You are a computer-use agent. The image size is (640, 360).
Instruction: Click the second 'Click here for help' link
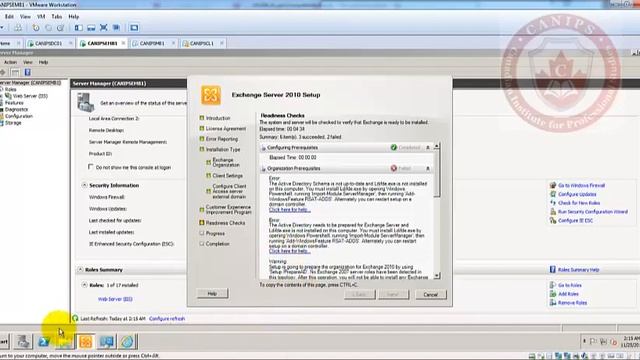point(289,251)
